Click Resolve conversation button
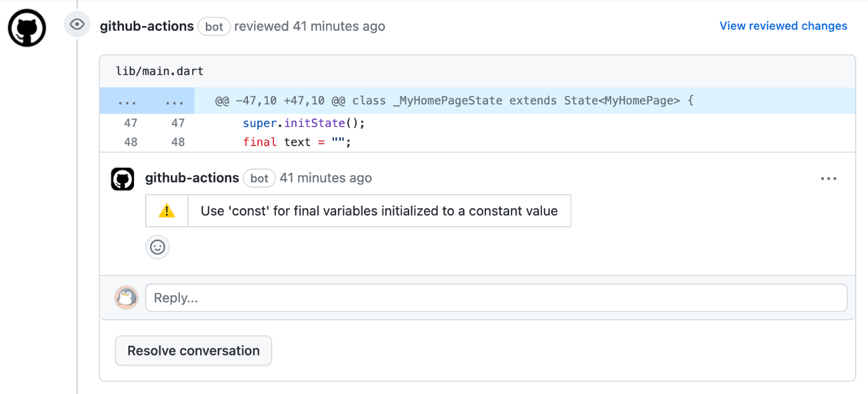Image resolution: width=868 pixels, height=394 pixels. [193, 351]
